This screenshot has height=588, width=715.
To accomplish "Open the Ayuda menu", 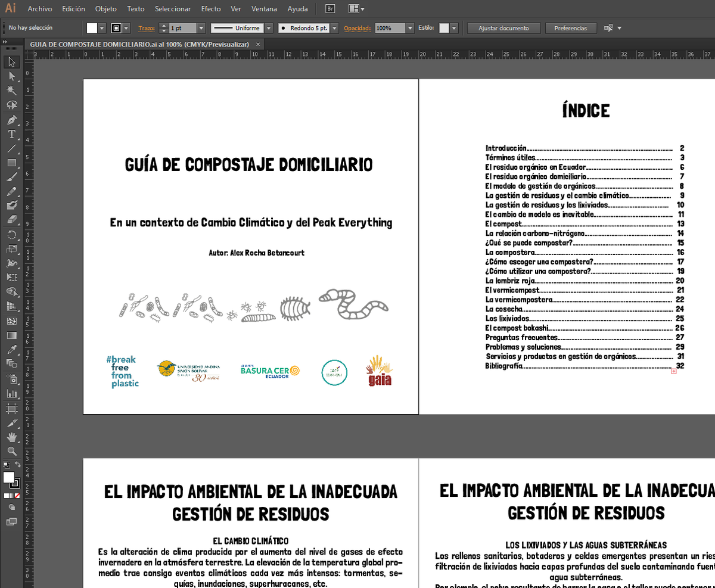I will pyautogui.click(x=297, y=9).
